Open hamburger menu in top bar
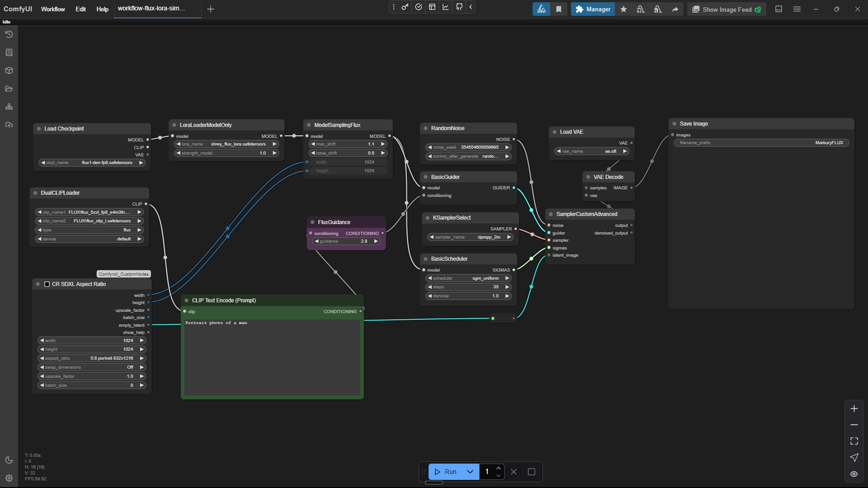Screen dimensions: 868x488 797,9
